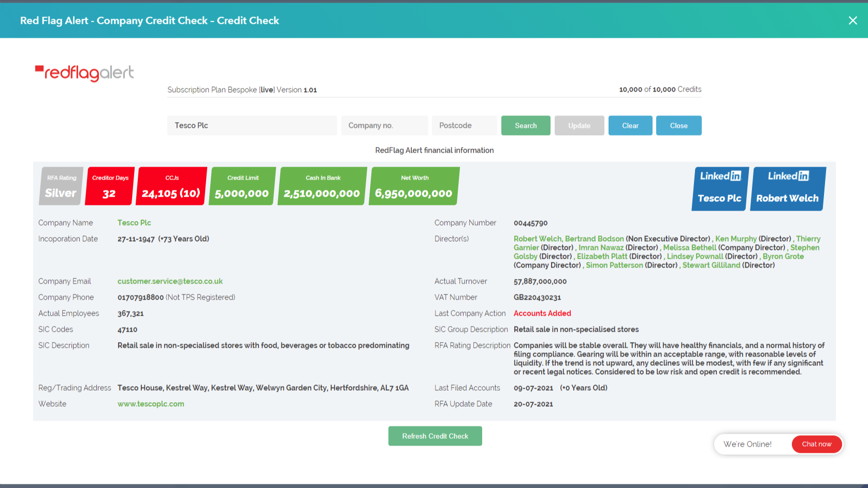Click the Creditor Days badge showing 32
This screenshot has width=868, height=488.
(x=109, y=186)
